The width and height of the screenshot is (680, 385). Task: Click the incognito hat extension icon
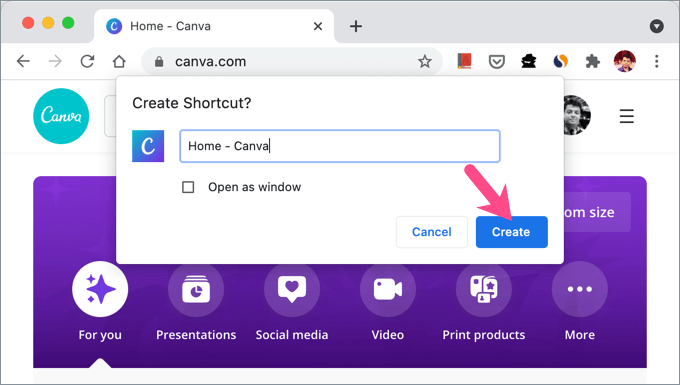[529, 61]
